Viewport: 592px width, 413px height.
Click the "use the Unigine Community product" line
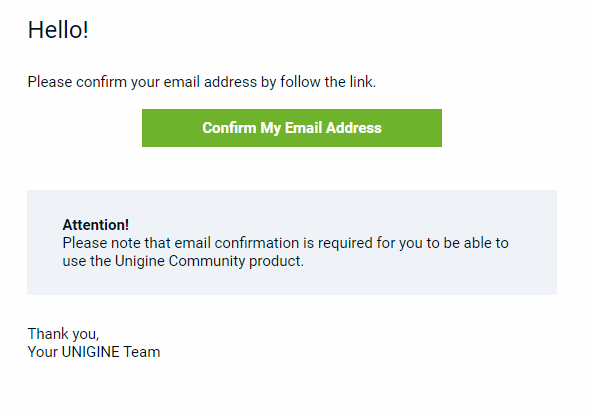coord(183,261)
